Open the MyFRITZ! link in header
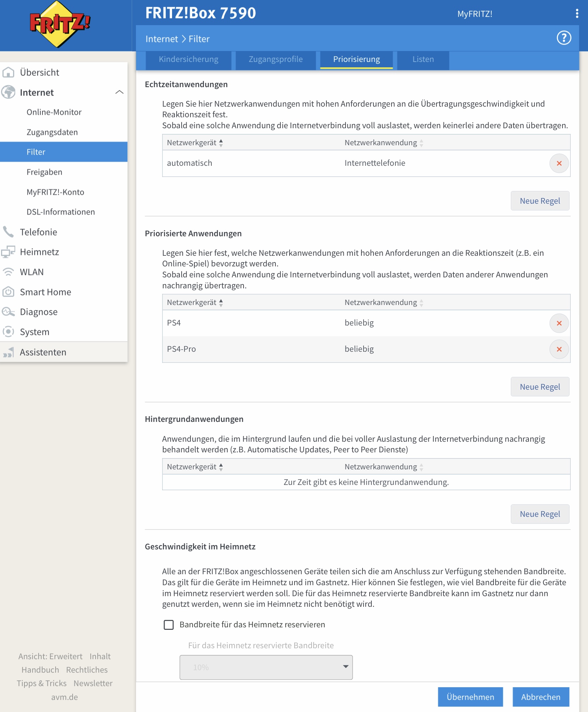Image resolution: width=588 pixels, height=712 pixels. [475, 14]
